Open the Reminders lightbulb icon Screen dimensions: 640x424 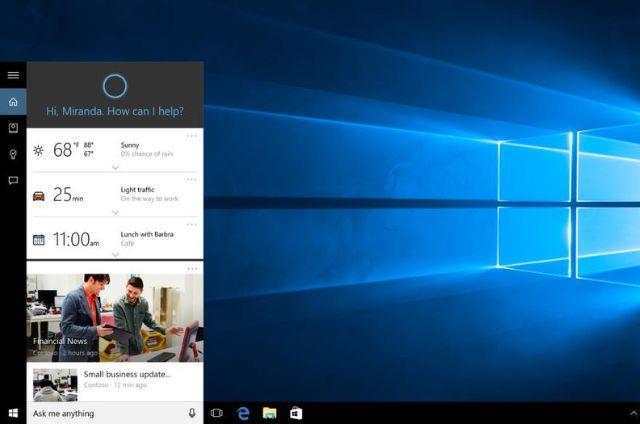(13, 154)
